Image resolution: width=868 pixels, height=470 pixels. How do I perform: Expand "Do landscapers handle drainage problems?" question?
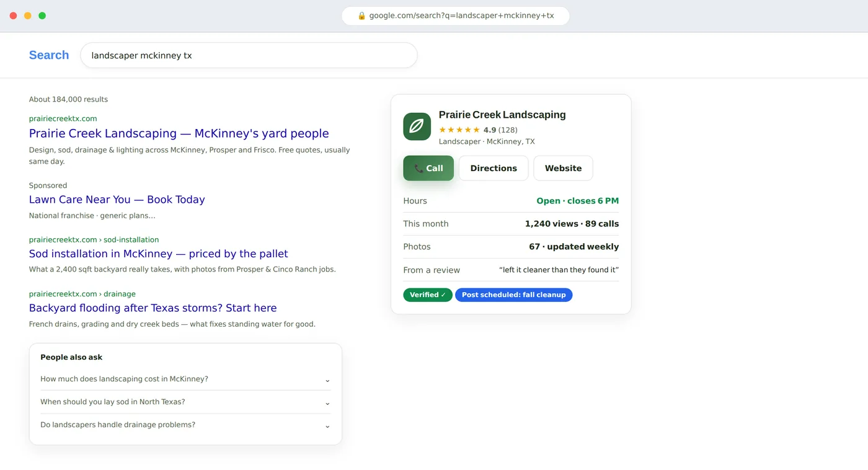[x=185, y=425]
